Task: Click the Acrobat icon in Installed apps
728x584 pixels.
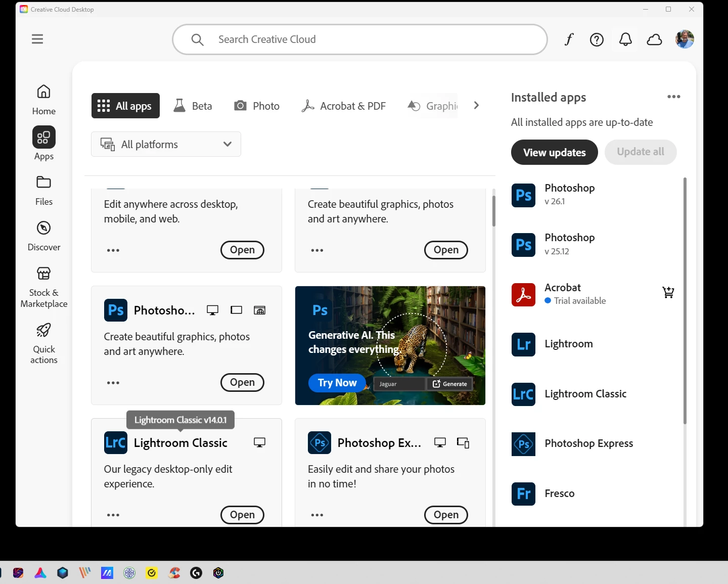Action: point(523,294)
